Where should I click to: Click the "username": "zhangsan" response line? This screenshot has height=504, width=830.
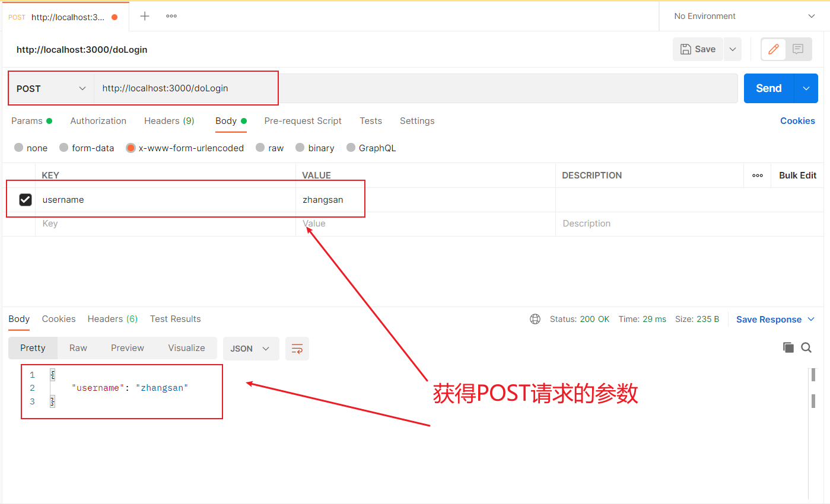(x=130, y=388)
